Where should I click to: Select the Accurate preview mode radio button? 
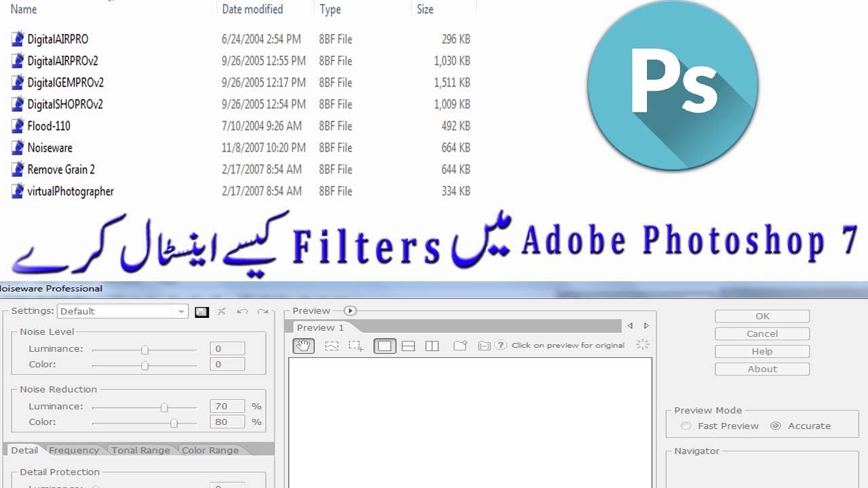pyautogui.click(x=776, y=426)
